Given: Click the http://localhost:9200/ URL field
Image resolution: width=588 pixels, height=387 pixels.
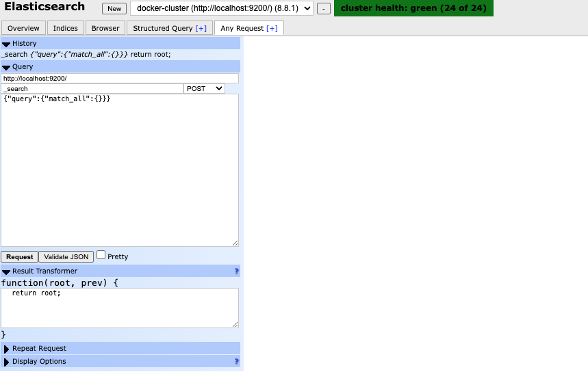Looking at the screenshot, I should (120, 79).
